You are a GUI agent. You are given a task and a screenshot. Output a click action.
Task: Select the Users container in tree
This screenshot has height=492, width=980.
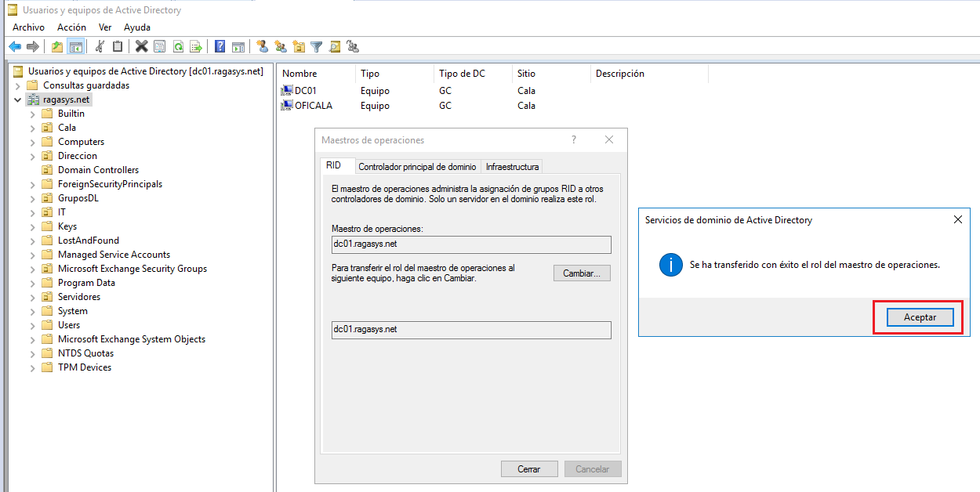[x=69, y=325]
